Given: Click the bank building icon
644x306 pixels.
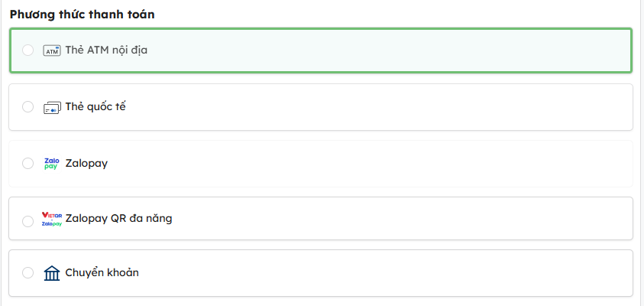Looking at the screenshot, I should tap(51, 273).
